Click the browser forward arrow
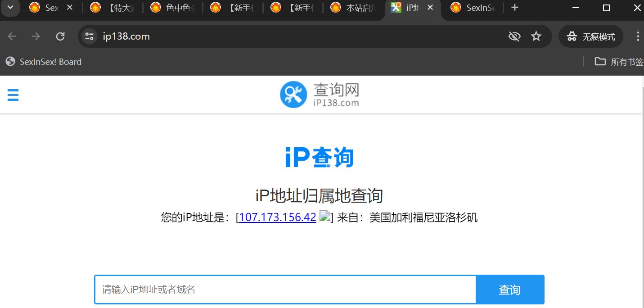Image resolution: width=644 pixels, height=308 pixels. [x=36, y=36]
